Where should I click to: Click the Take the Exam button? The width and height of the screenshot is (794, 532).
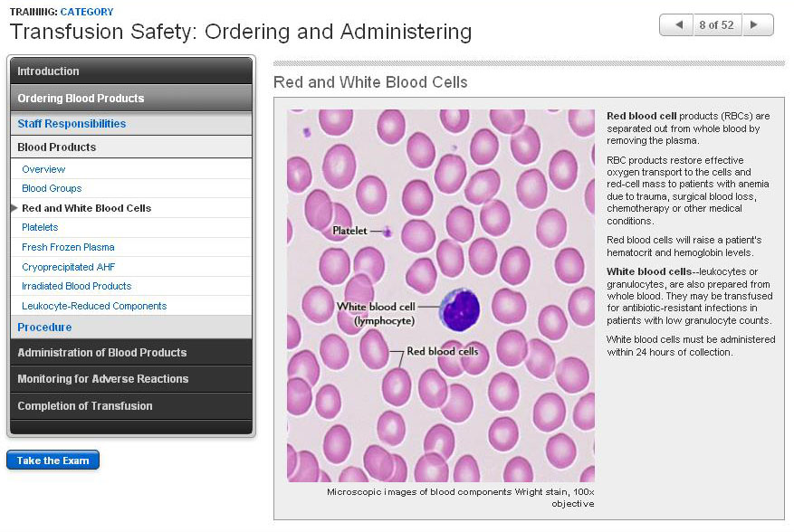(x=53, y=461)
